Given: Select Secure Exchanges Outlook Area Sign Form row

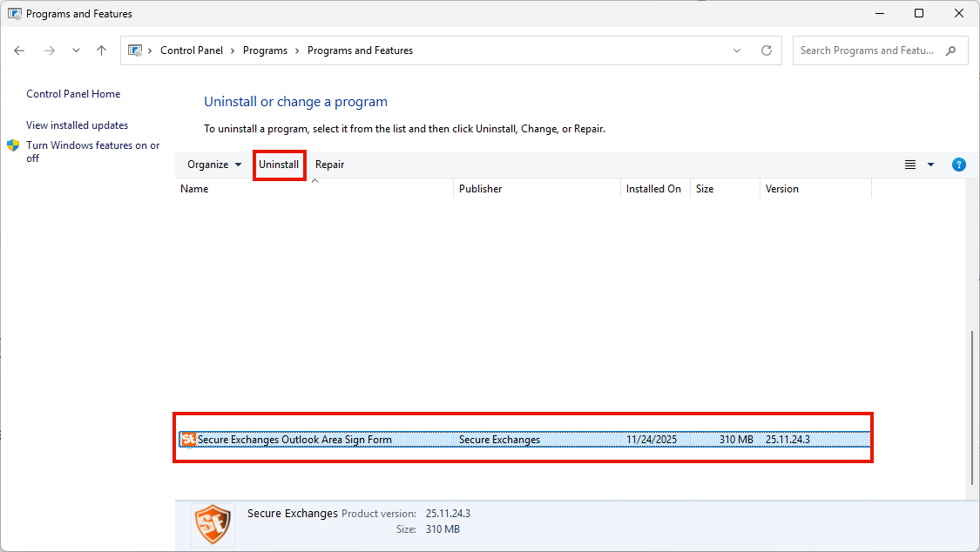Looking at the screenshot, I should pos(524,440).
